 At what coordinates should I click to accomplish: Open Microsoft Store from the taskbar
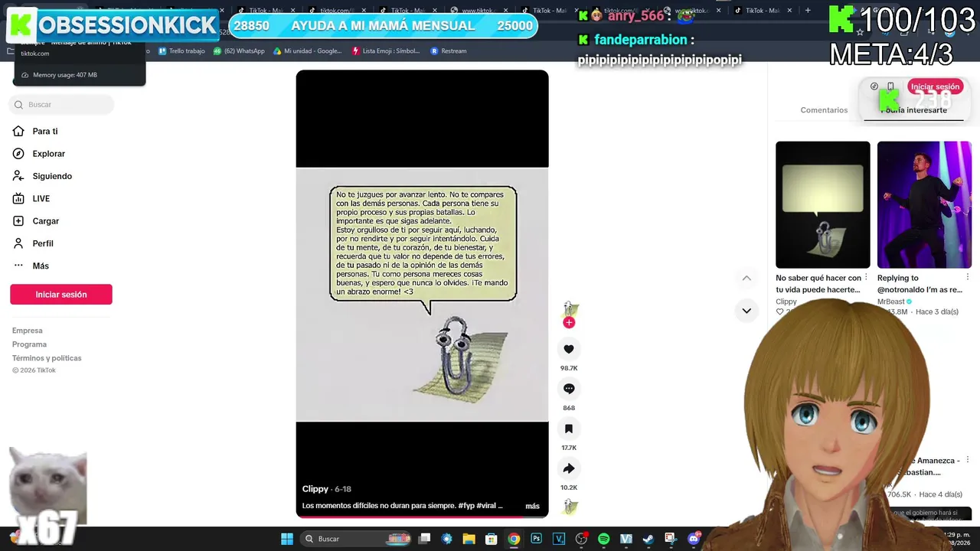492,539
